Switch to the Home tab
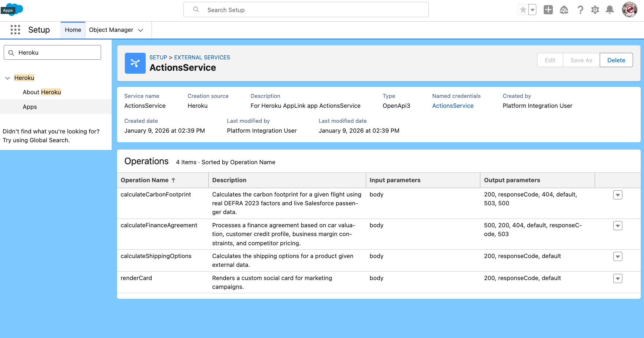Image resolution: width=644 pixels, height=338 pixels. pyautogui.click(x=73, y=30)
